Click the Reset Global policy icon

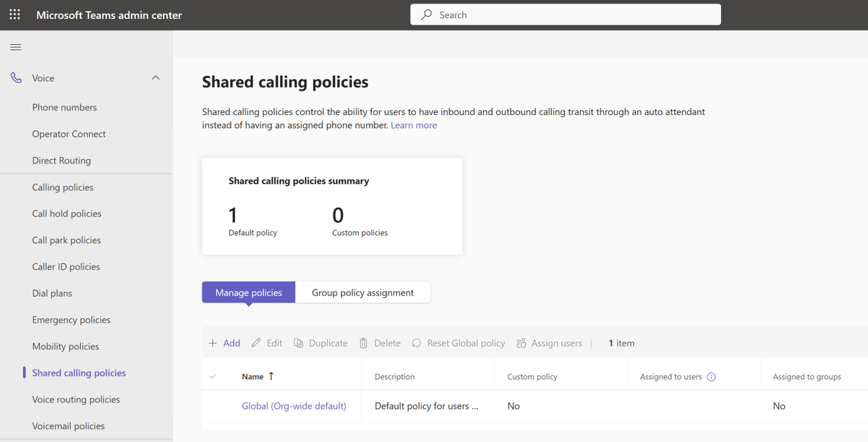[x=417, y=343]
